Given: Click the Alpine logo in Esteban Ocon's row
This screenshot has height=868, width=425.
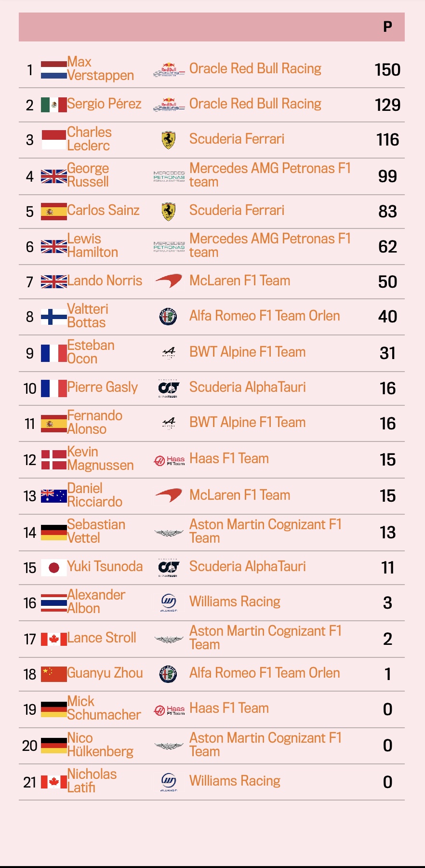Looking at the screenshot, I should pyautogui.click(x=169, y=354).
